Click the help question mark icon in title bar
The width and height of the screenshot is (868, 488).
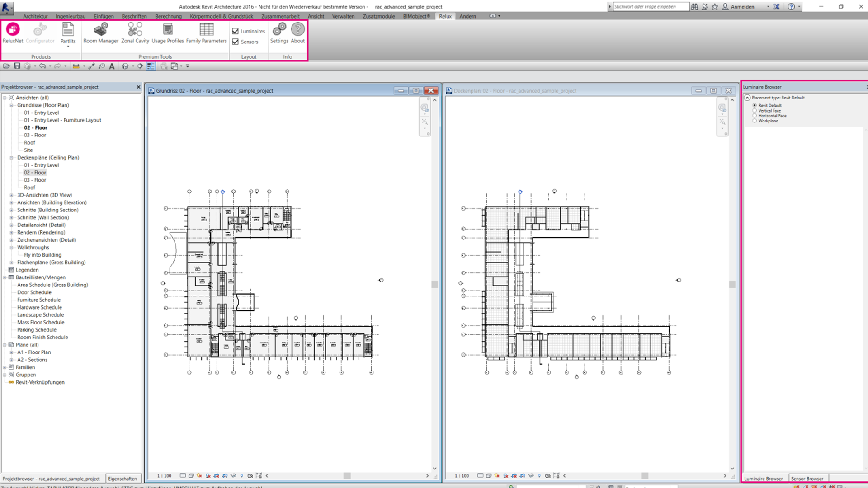point(791,7)
